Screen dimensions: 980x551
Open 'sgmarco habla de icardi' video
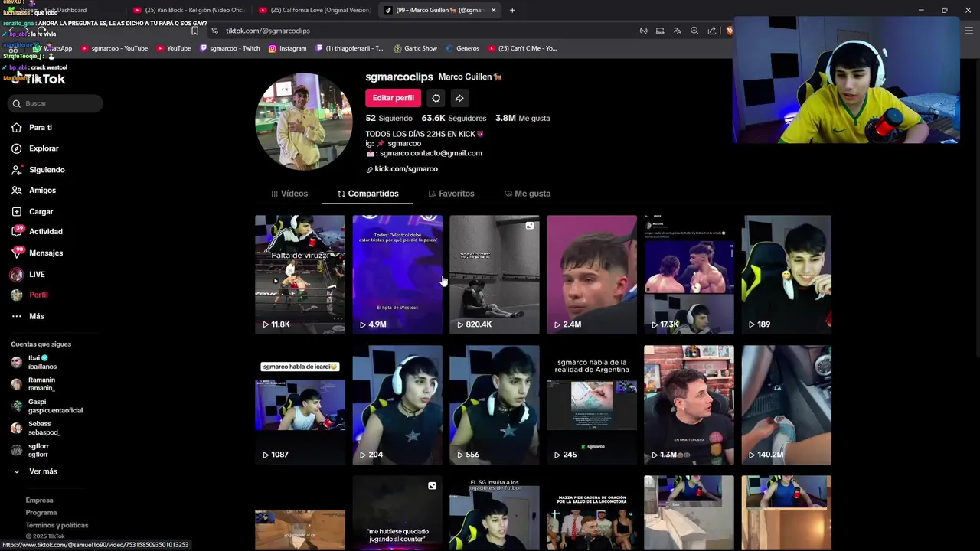click(299, 405)
